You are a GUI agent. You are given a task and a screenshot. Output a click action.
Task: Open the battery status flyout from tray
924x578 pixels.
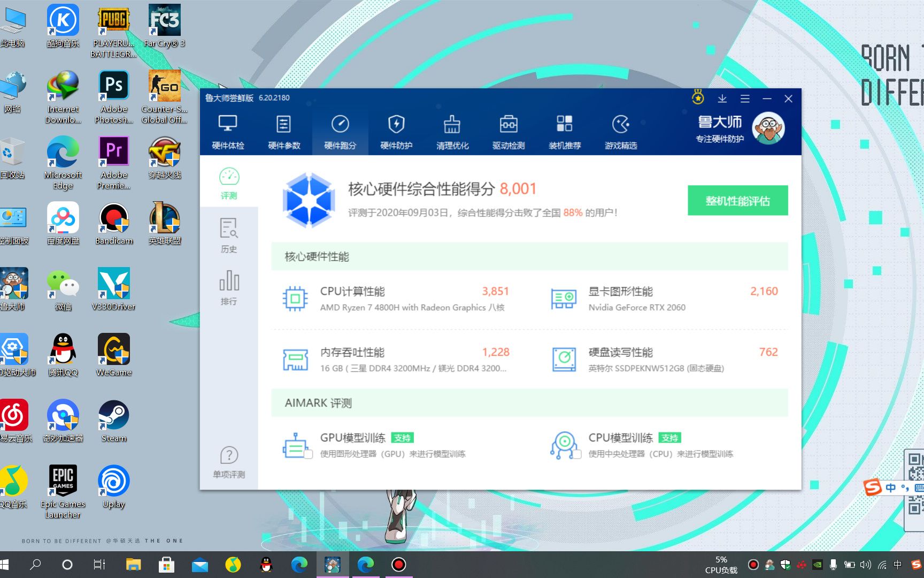pos(850,565)
